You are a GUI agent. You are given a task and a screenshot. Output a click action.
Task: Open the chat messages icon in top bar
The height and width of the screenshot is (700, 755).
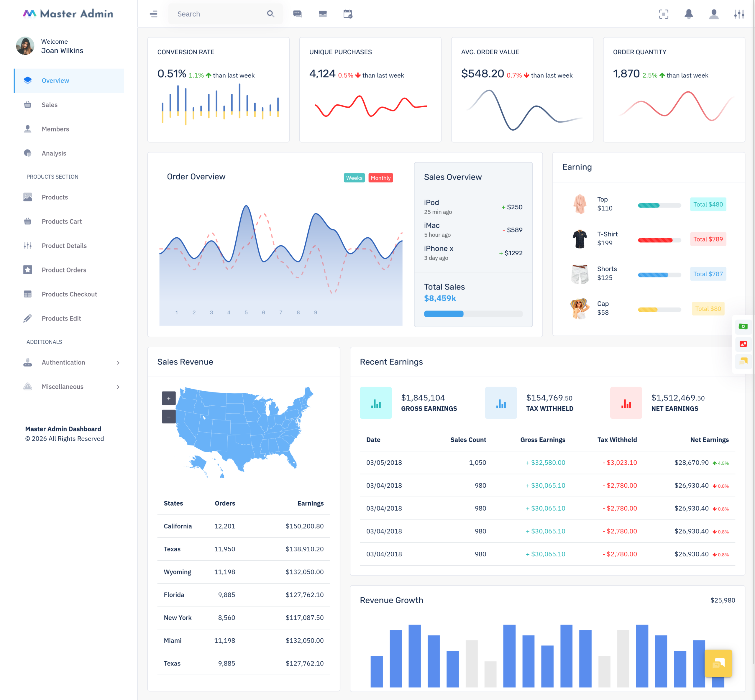tap(297, 14)
